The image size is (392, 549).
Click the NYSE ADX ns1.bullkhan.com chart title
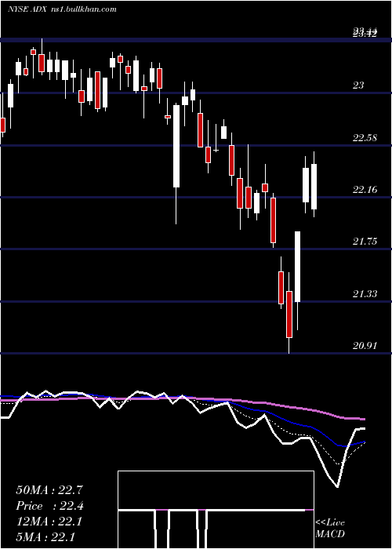[62, 9]
